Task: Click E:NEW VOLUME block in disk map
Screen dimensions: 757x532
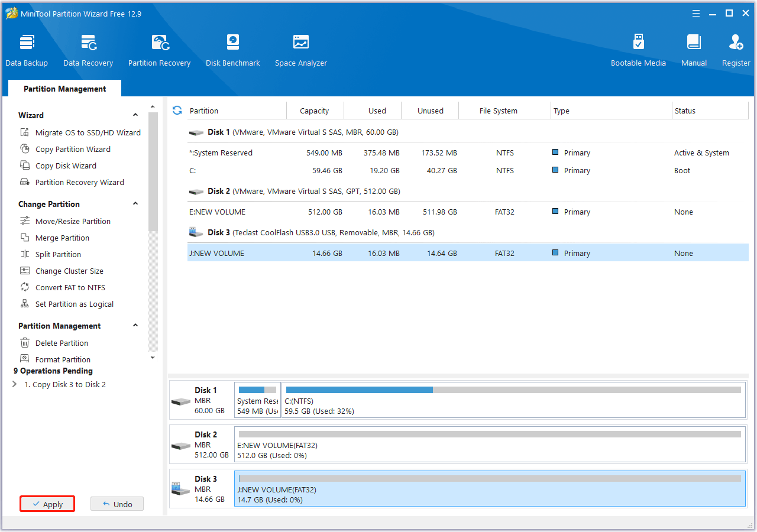Action: pos(490,445)
